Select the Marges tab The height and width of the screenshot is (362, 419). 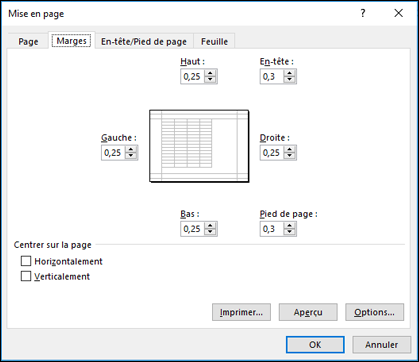[x=72, y=41]
